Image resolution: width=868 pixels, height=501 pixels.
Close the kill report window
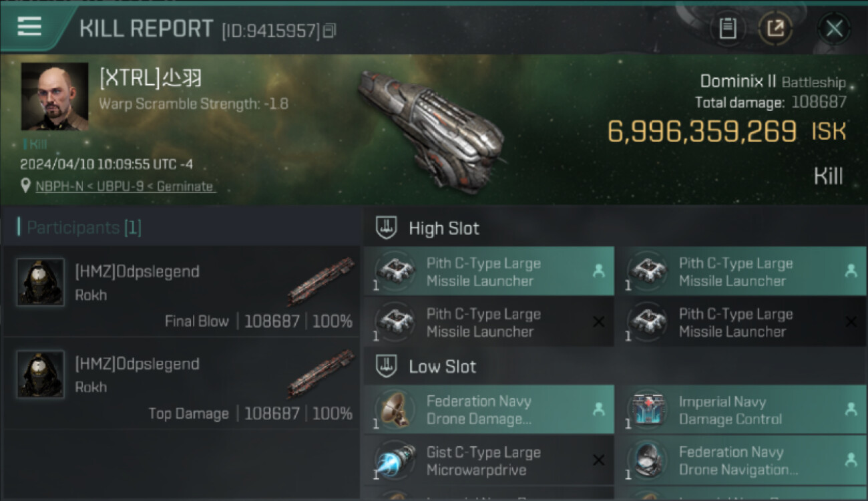point(834,29)
